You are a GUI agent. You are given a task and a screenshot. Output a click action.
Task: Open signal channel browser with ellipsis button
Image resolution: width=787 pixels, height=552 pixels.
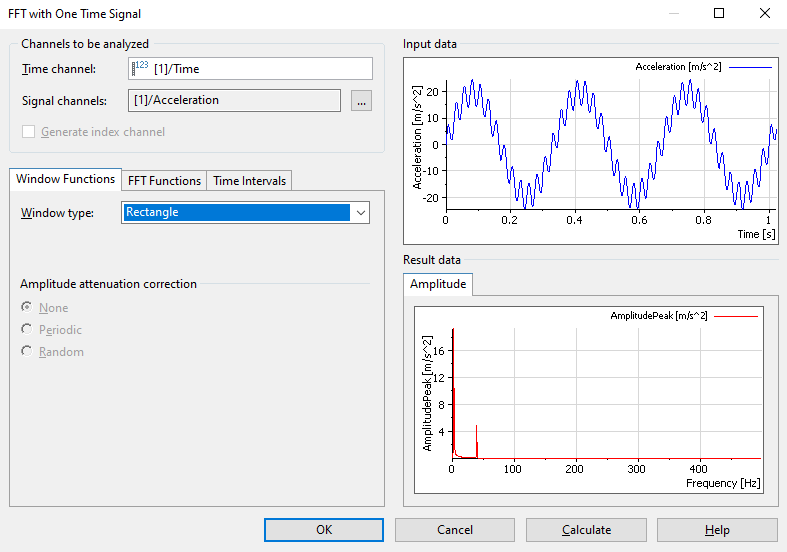pos(361,100)
